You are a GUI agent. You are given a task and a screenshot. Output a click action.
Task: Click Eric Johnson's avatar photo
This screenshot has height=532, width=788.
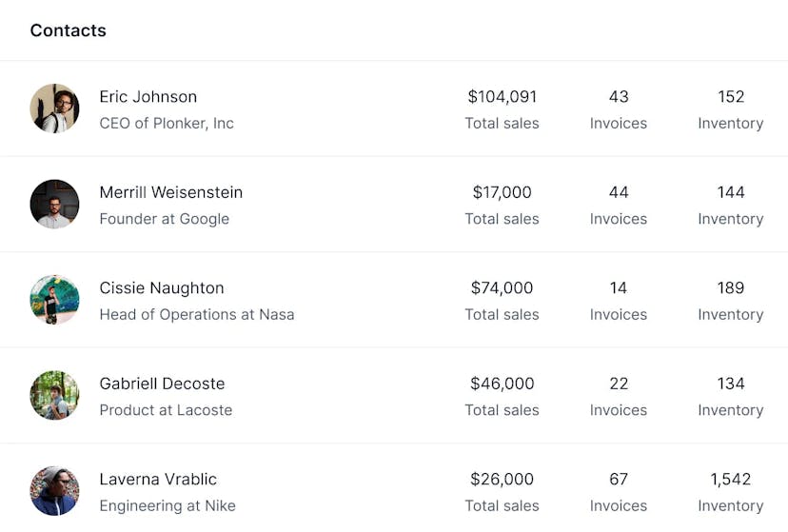(54, 108)
